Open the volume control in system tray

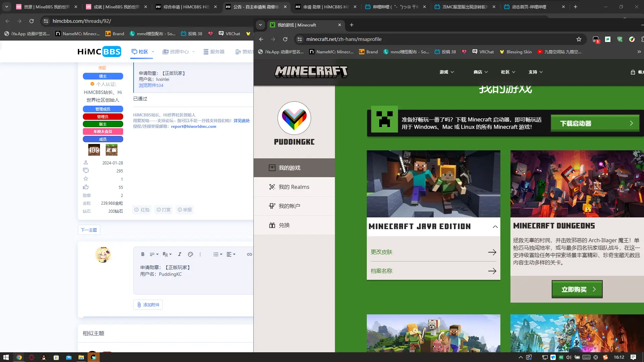568,357
